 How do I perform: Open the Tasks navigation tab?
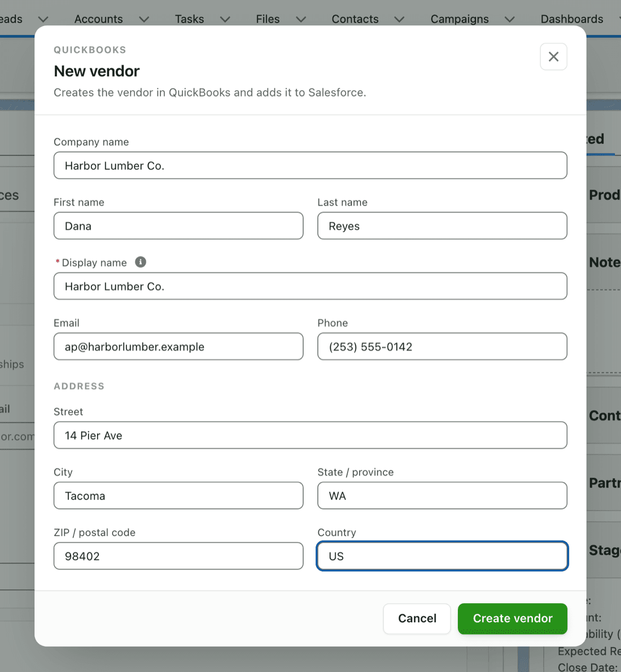pyautogui.click(x=190, y=19)
